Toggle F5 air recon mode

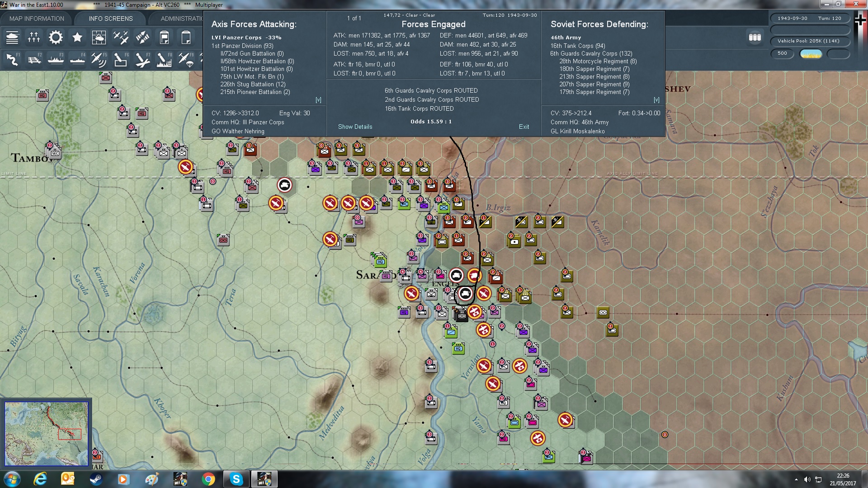pyautogui.click(x=99, y=60)
